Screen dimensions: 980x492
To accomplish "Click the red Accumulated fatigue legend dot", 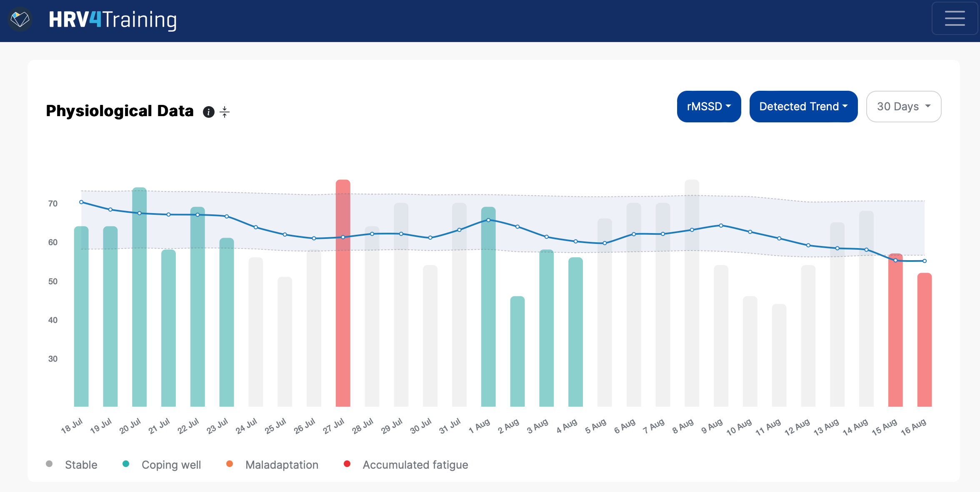I will (347, 464).
